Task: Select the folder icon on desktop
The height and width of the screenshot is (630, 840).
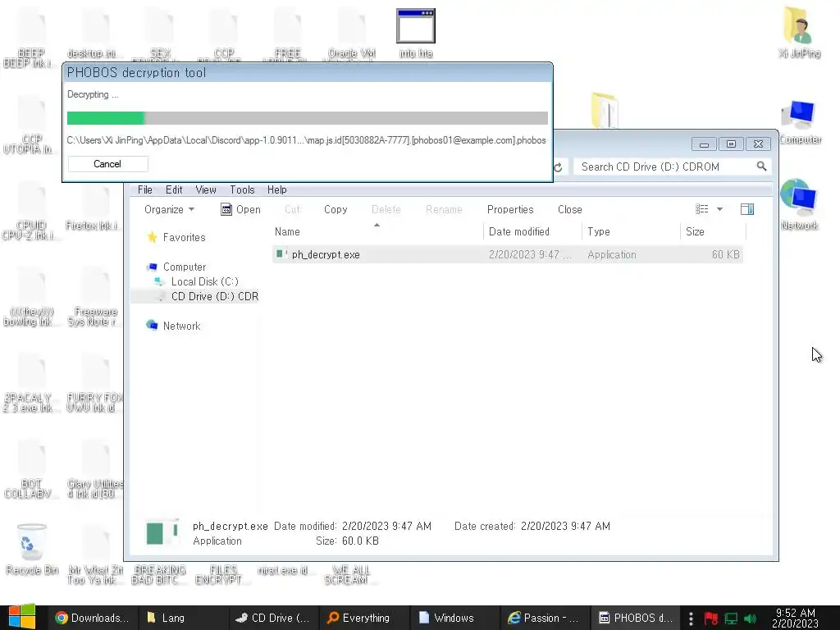Action: click(605, 110)
